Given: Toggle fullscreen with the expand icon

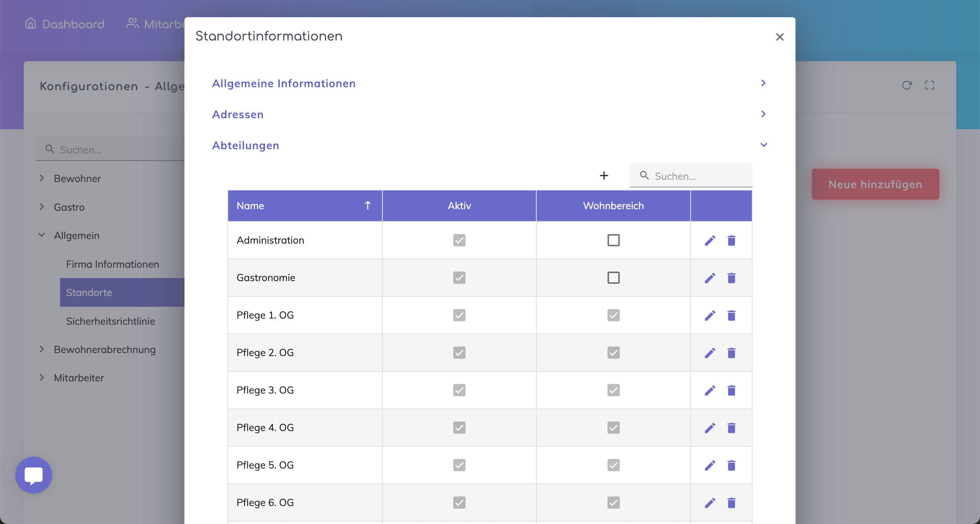Looking at the screenshot, I should [x=929, y=85].
